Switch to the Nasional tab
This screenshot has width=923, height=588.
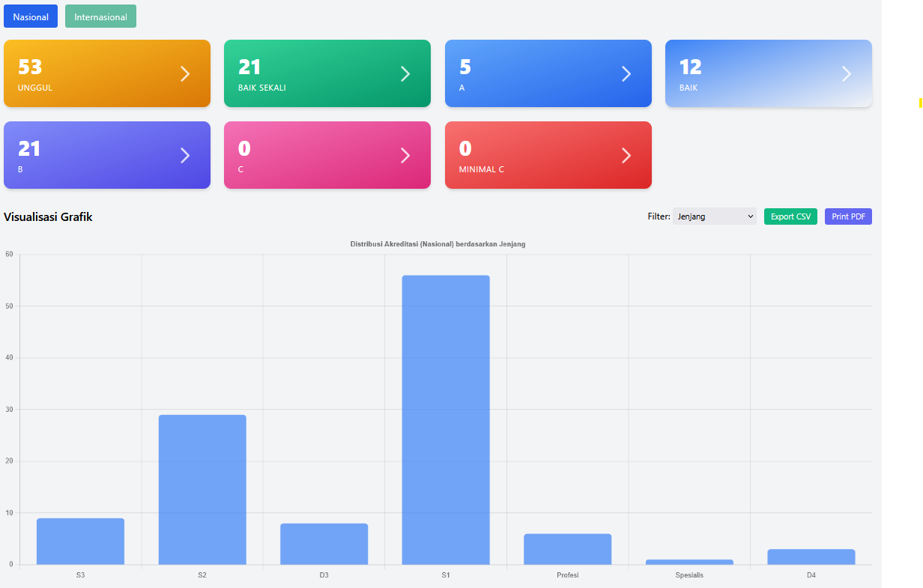point(31,16)
